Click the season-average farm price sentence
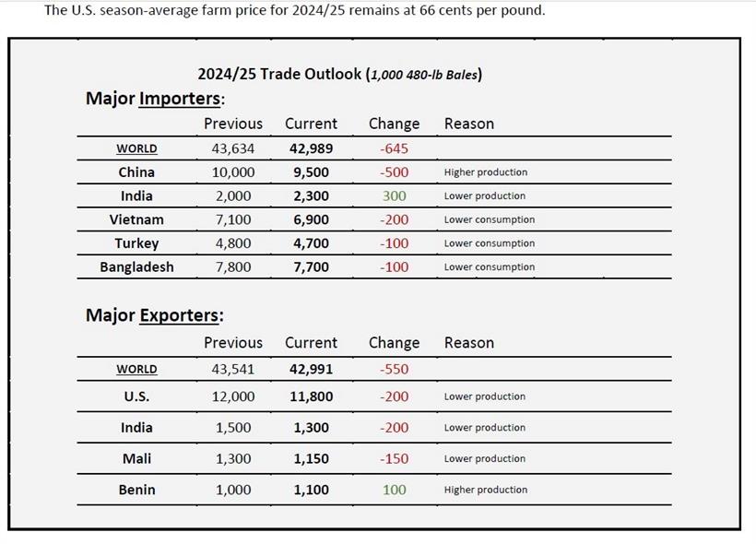Screen dimensions: 756x544 pos(294,11)
